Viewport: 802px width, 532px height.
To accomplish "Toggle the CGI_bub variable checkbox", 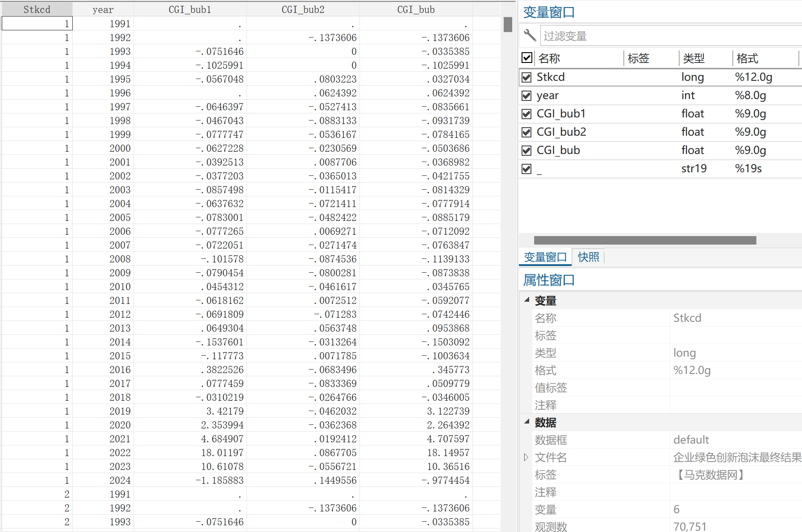I will tap(527, 150).
